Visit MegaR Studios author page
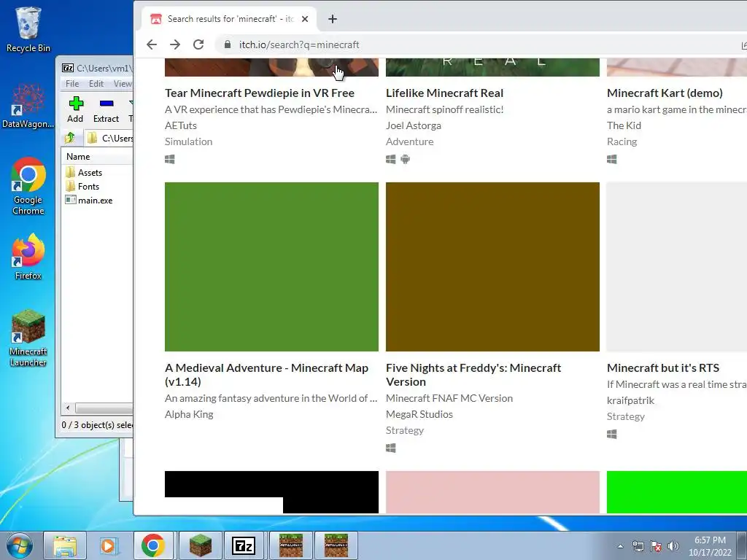Viewport: 747px width, 560px height. [x=419, y=414]
